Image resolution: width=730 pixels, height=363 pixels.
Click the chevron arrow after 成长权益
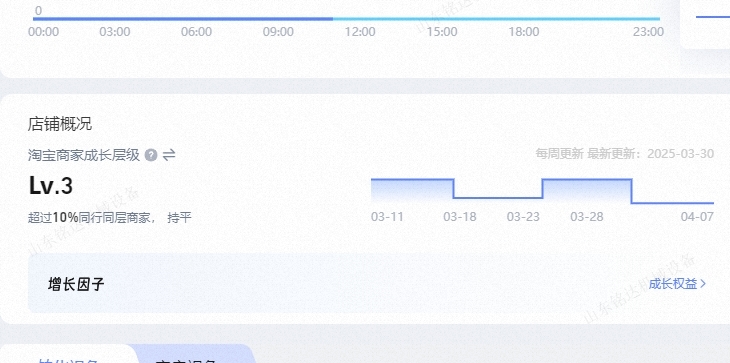click(x=703, y=284)
